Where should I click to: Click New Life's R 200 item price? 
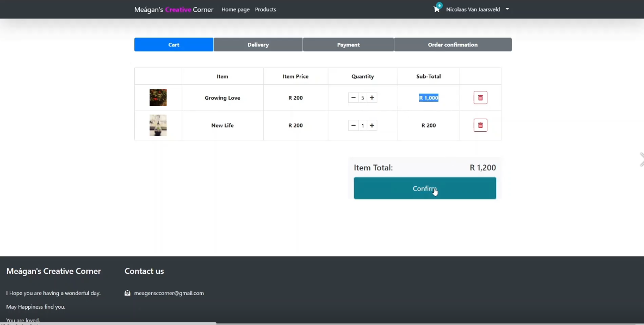[x=295, y=125]
